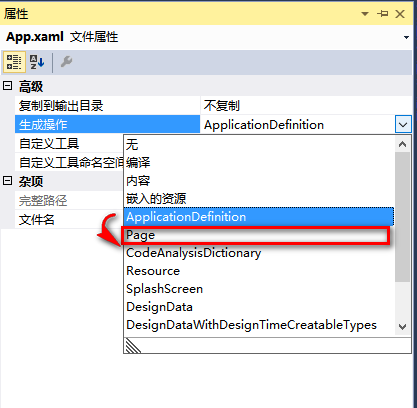Select the 完整路径 property row
417x408 pixels.
point(69,200)
